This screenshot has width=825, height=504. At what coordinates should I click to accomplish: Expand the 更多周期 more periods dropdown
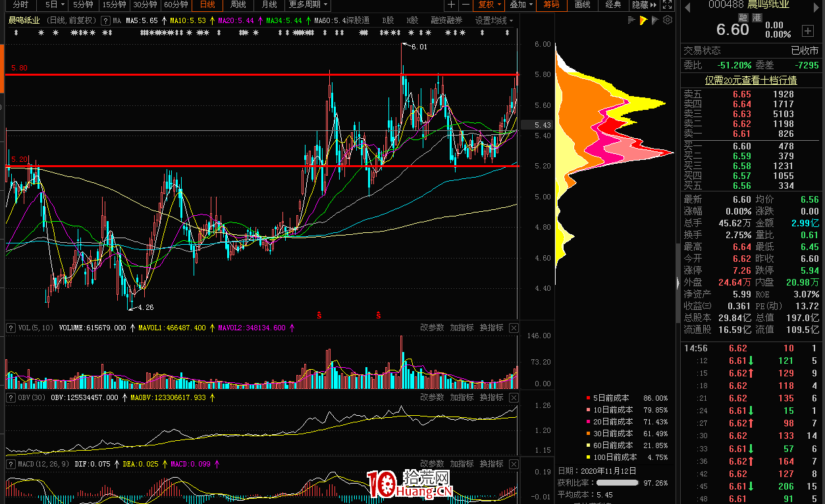(308, 5)
